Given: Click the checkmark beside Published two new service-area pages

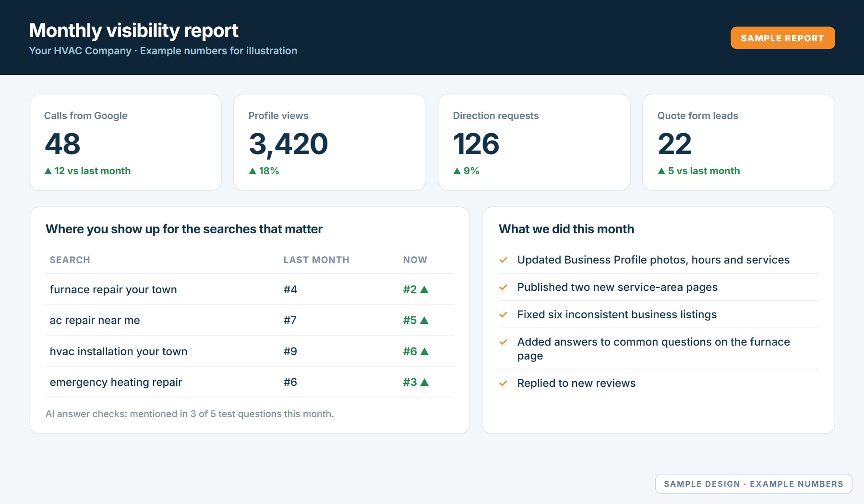Looking at the screenshot, I should 504,287.
